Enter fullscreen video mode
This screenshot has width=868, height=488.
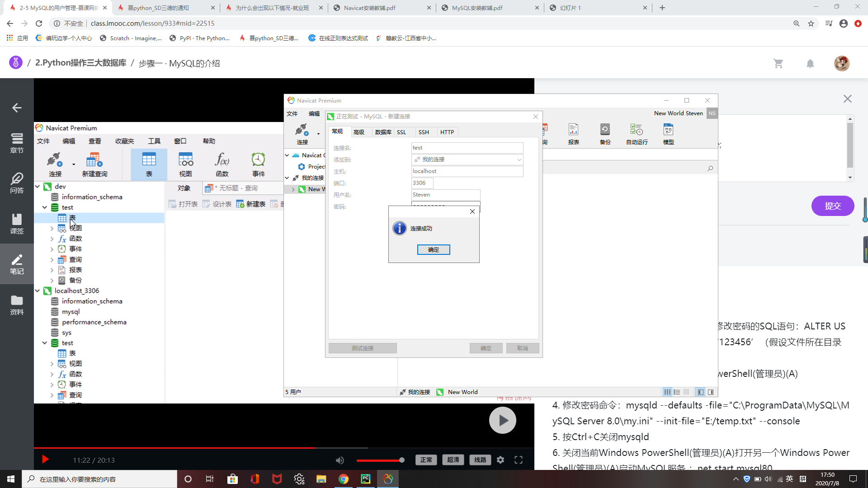coord(519,460)
